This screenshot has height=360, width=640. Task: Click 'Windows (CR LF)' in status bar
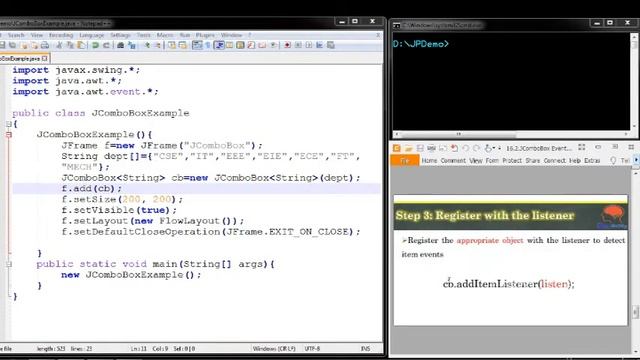tap(274, 349)
